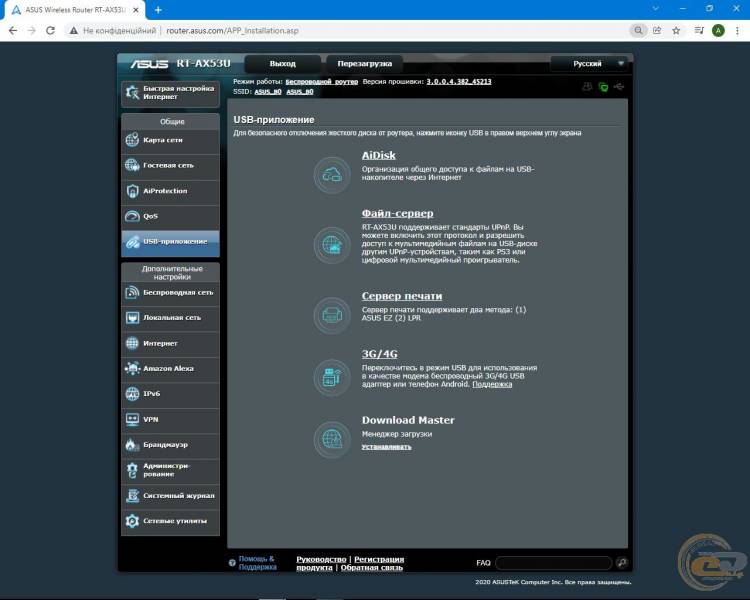The image size is (750, 600).
Task: Click the Брандмауэр flame icon
Action: [x=132, y=444]
